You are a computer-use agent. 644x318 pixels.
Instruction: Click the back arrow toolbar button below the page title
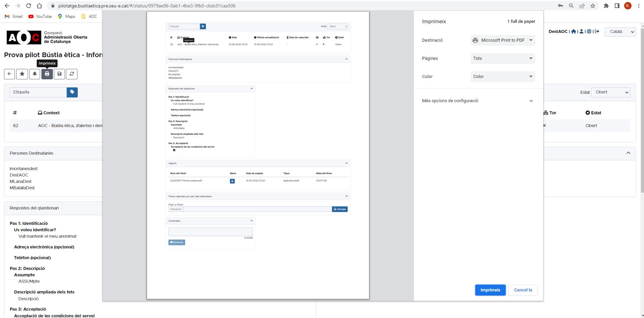point(9,74)
